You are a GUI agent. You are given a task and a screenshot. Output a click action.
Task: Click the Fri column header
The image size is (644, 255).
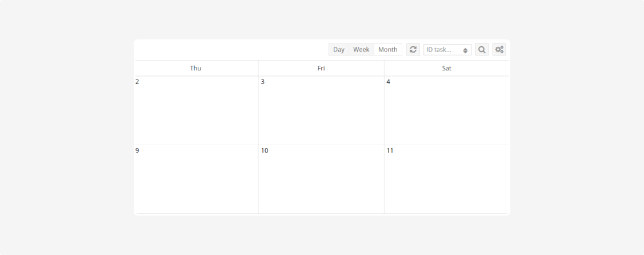tap(321, 68)
